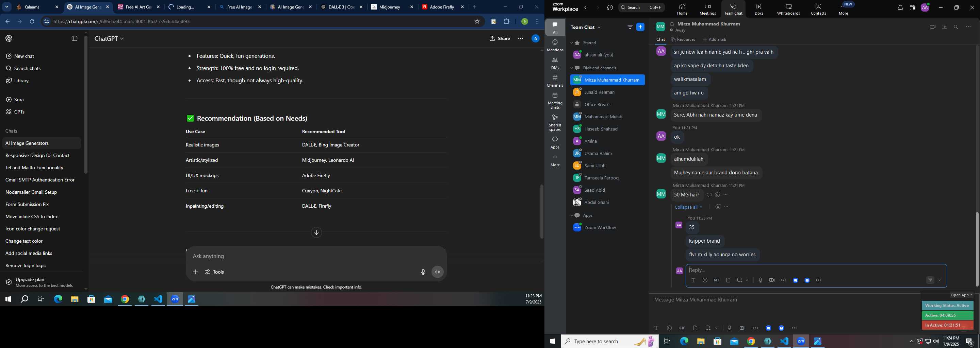Viewport: 980px width, 348px height.
Task: Toggle the ChatGPT sidebar closed
Action: click(x=75, y=38)
